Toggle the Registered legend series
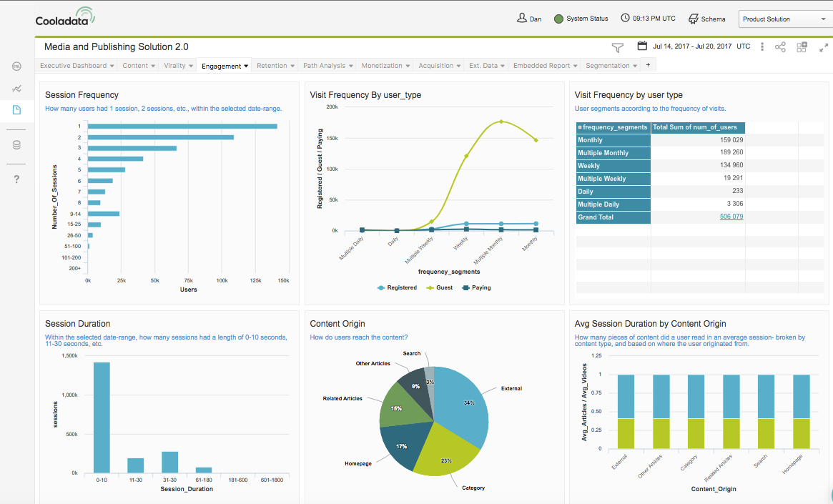The image size is (833, 504). 397,288
